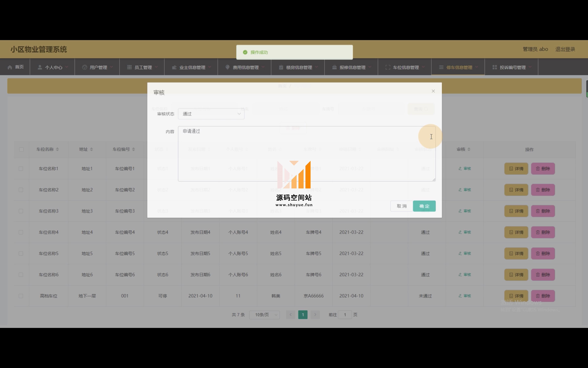Delete the 车位名称5 row with 删除
588x368 pixels.
point(543,254)
